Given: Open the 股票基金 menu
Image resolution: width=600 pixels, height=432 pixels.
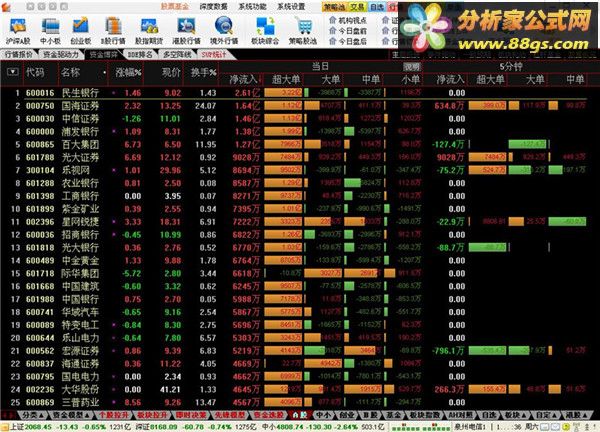Looking at the screenshot, I should pyautogui.click(x=174, y=7).
